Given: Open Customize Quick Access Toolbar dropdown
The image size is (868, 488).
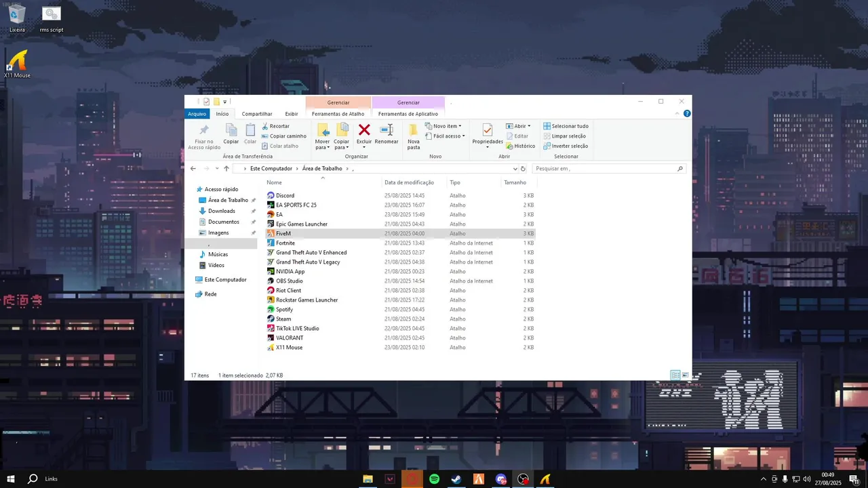Looking at the screenshot, I should [225, 102].
